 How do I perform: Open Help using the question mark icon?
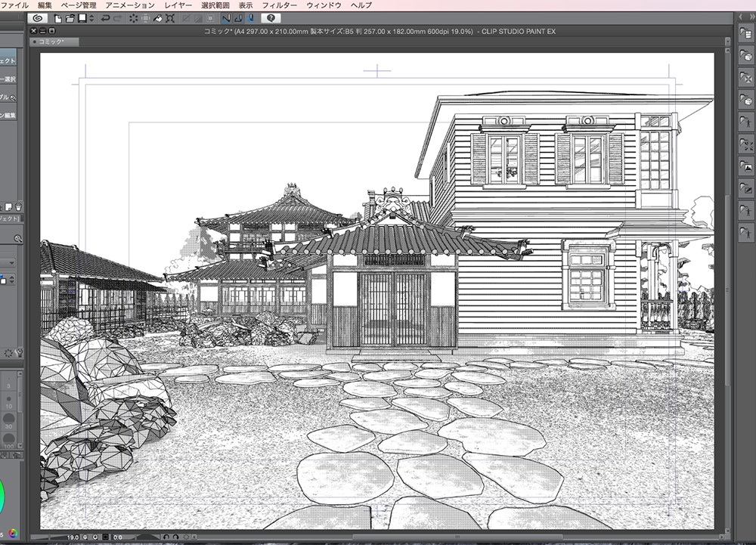coord(271,18)
